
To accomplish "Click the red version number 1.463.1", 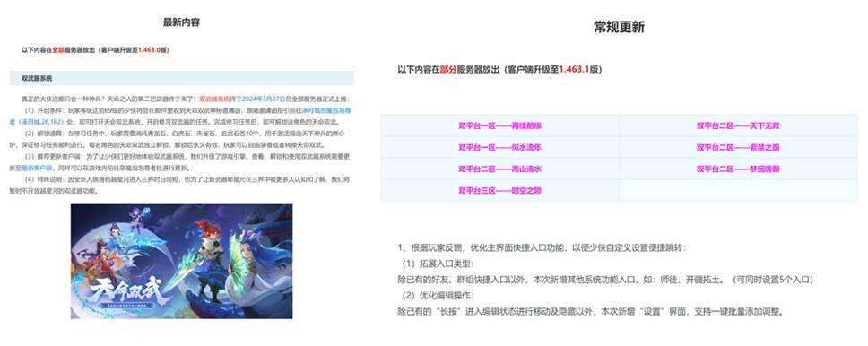I will 574,70.
